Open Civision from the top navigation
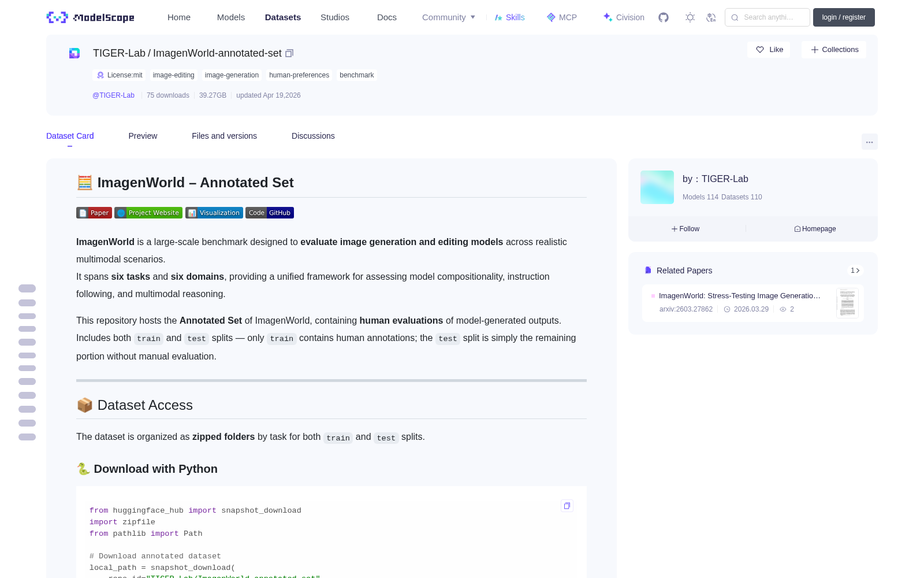The image size is (924, 578). click(624, 17)
